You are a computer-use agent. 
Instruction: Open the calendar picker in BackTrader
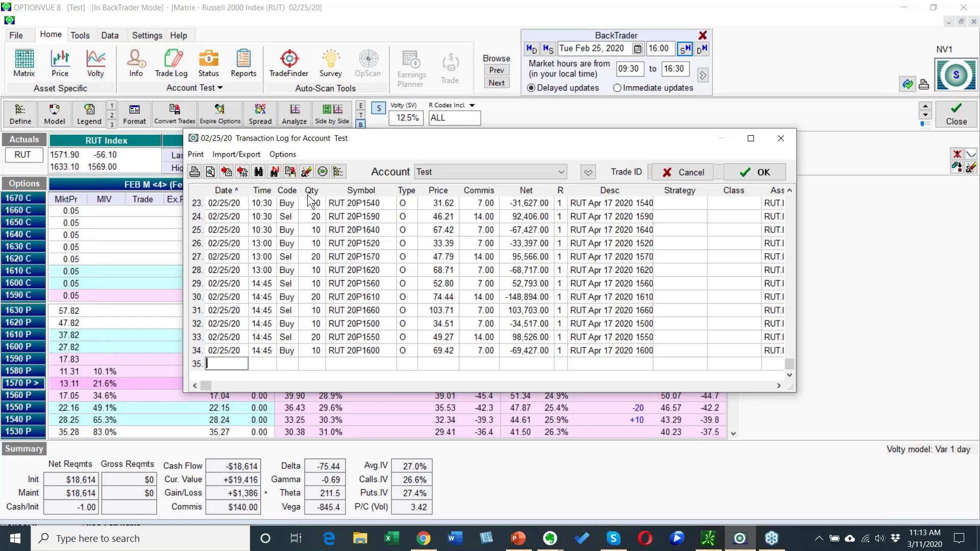pyautogui.click(x=638, y=49)
